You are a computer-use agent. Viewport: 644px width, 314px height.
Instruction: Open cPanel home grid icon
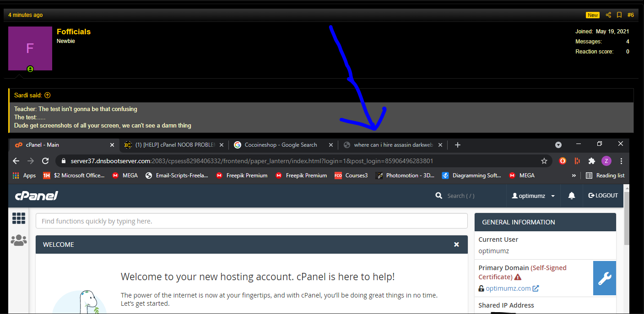point(19,218)
